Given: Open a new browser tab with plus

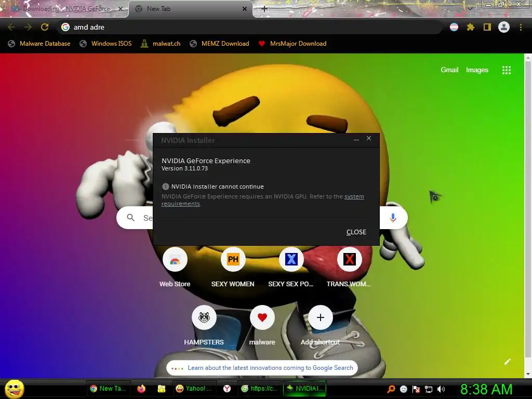Looking at the screenshot, I should click(264, 9).
